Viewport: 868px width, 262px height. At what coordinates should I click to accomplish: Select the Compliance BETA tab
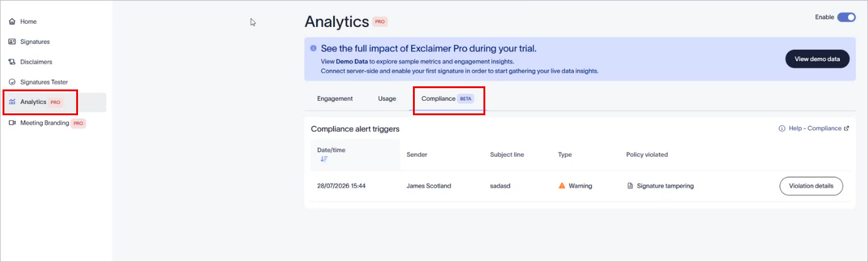pos(448,99)
